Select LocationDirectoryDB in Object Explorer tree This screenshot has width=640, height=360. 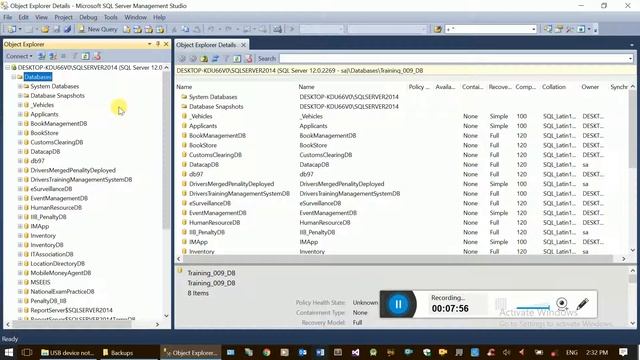click(58, 263)
